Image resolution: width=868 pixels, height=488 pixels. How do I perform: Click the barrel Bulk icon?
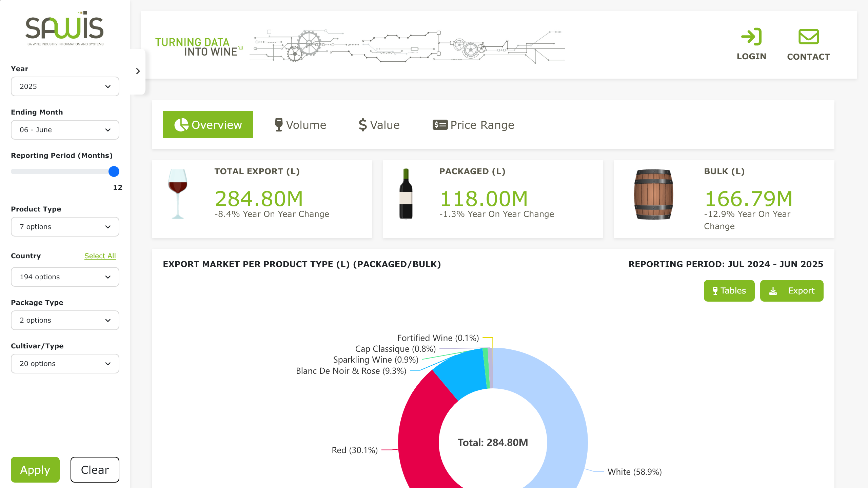(653, 194)
